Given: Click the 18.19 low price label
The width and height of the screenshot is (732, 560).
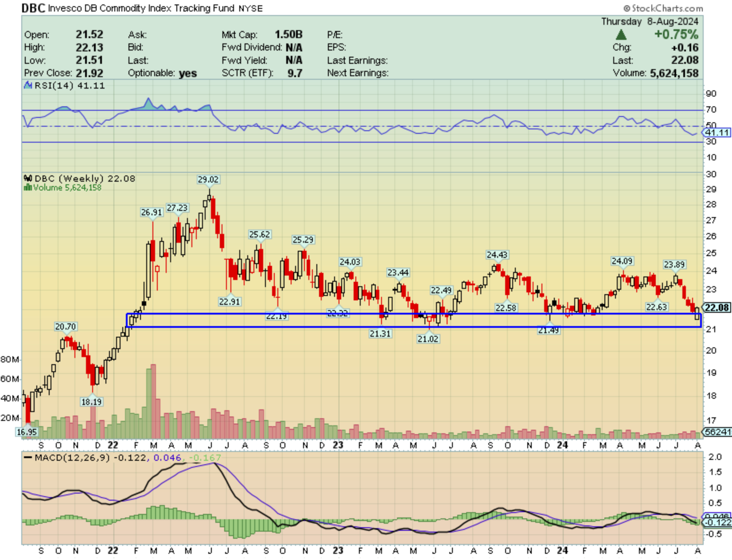Looking at the screenshot, I should click(x=91, y=402).
